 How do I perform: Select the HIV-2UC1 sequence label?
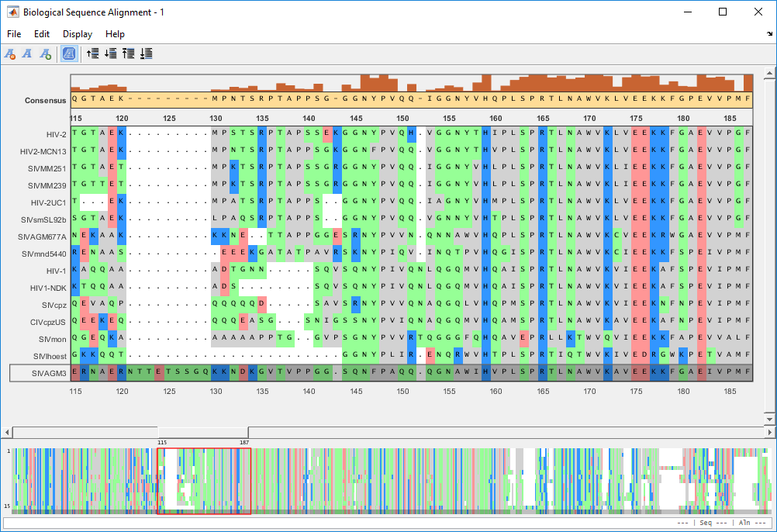pyautogui.click(x=49, y=202)
